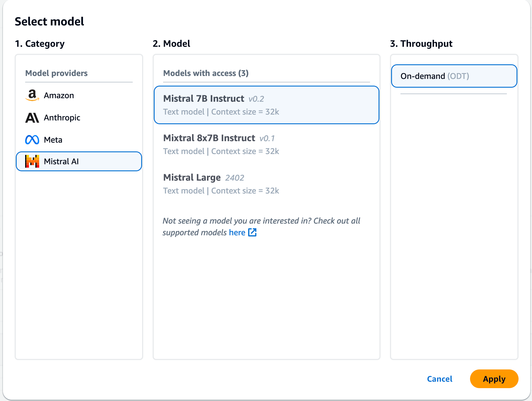This screenshot has height=401, width=532.
Task: Click the v0.1 version tag of Mixtral
Action: [267, 139]
